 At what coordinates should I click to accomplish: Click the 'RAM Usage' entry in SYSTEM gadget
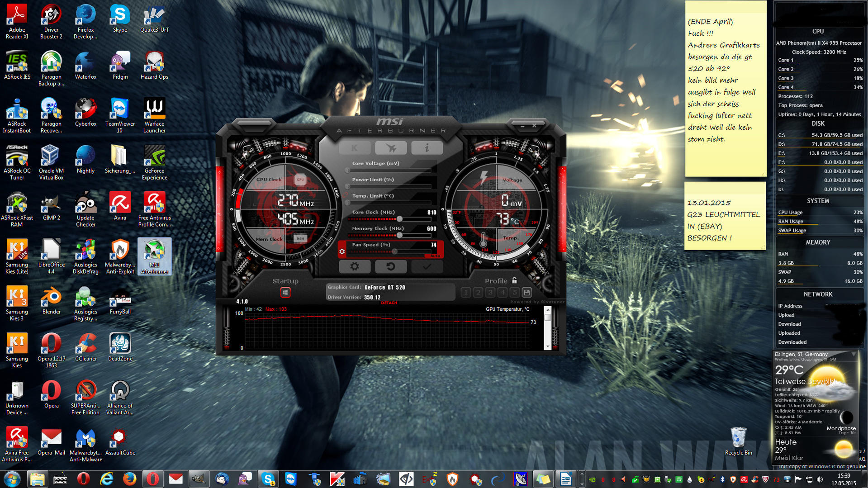point(820,222)
